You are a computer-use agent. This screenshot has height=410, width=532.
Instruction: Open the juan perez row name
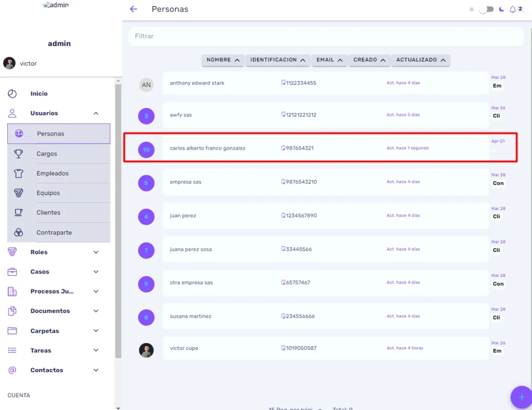coord(183,215)
